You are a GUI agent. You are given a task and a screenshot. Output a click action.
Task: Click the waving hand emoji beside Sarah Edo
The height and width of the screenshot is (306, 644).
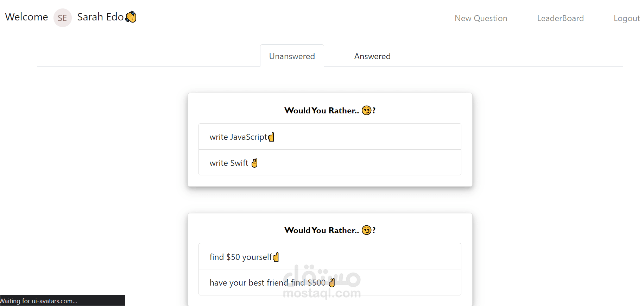pyautogui.click(x=131, y=17)
